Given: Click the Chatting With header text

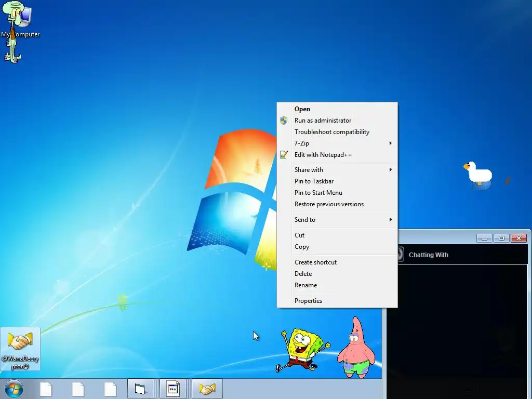Looking at the screenshot, I should [429, 255].
